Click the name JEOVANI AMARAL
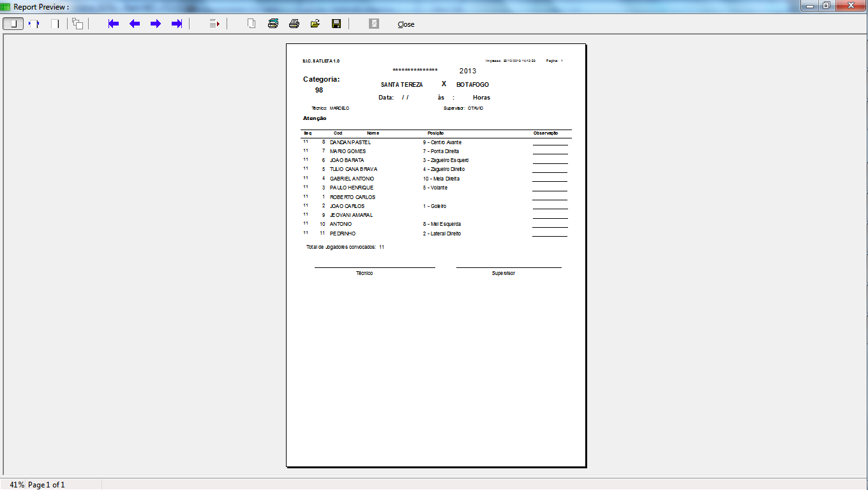Screen dimensions: 868x490 click(351, 215)
